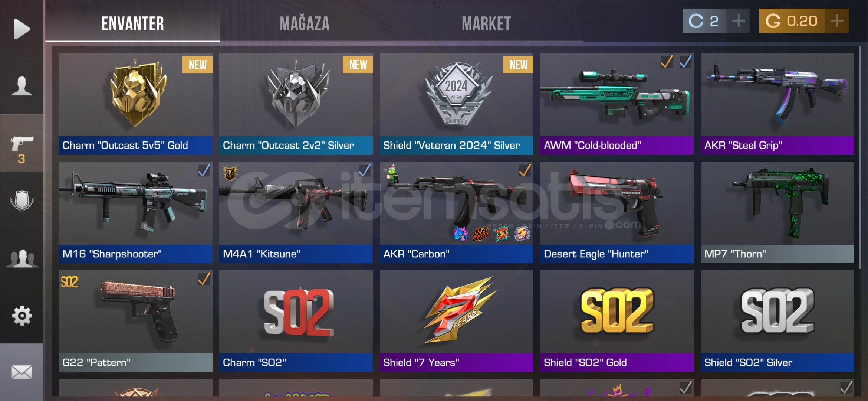Toggle the orange checkmark on AWM Cold-blooded

[x=667, y=62]
